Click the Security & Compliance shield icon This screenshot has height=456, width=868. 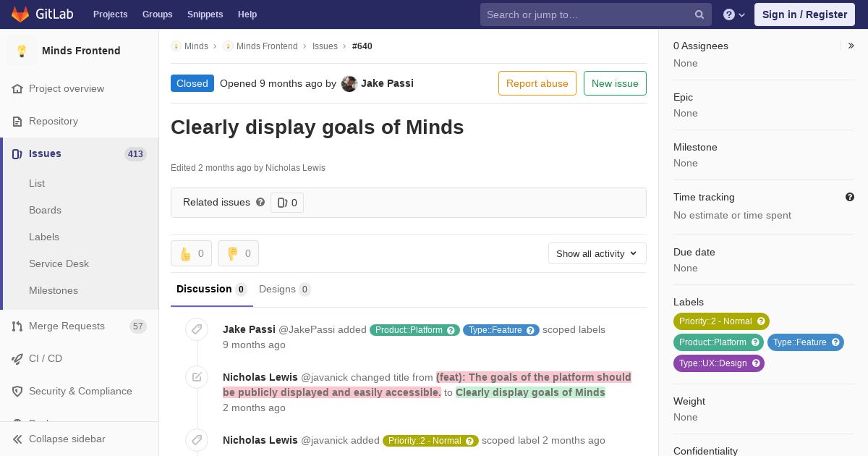tap(17, 391)
